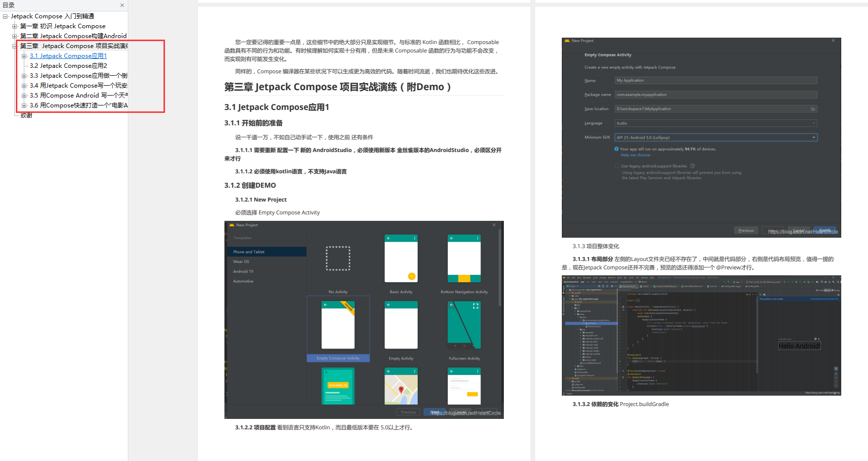Click the Fullscreen Activity template in screenshot

point(464,330)
